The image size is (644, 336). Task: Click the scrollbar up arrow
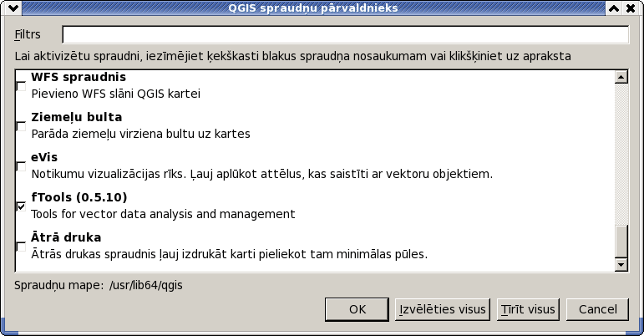tap(621, 77)
